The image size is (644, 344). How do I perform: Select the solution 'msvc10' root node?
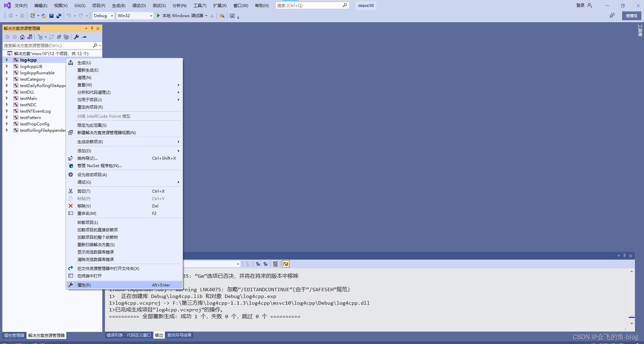(x=51, y=53)
